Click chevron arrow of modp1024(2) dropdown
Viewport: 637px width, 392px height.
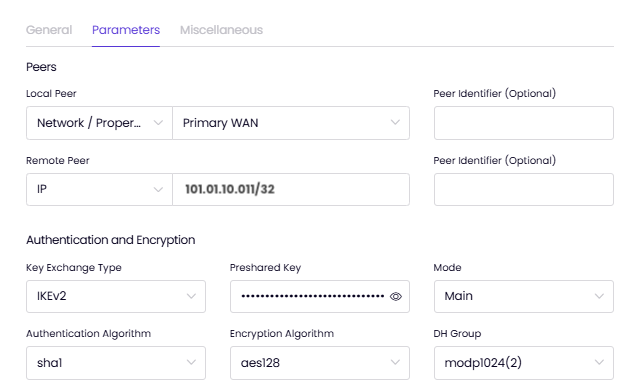(599, 362)
